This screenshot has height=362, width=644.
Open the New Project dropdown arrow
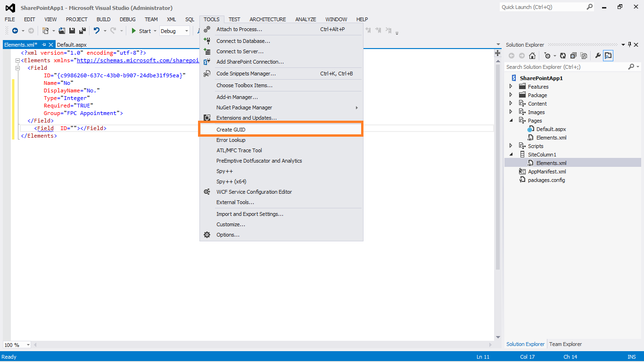click(x=53, y=31)
